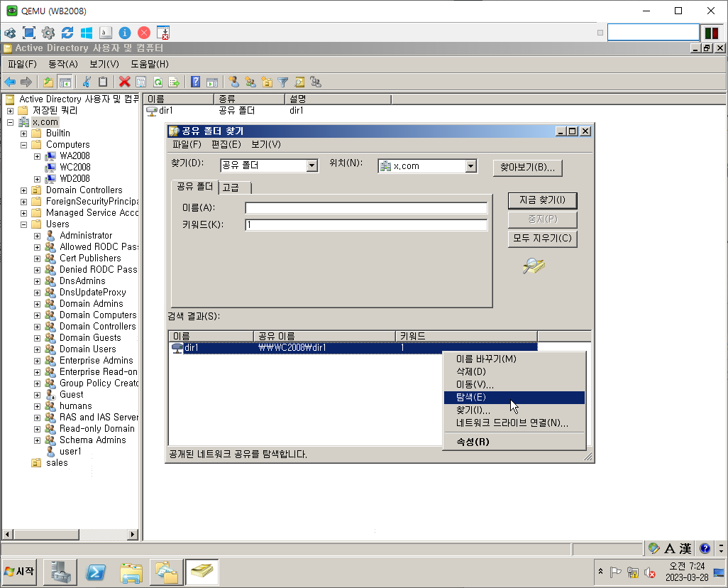
Task: Click the red delete X toolbar icon
Action: point(124,82)
